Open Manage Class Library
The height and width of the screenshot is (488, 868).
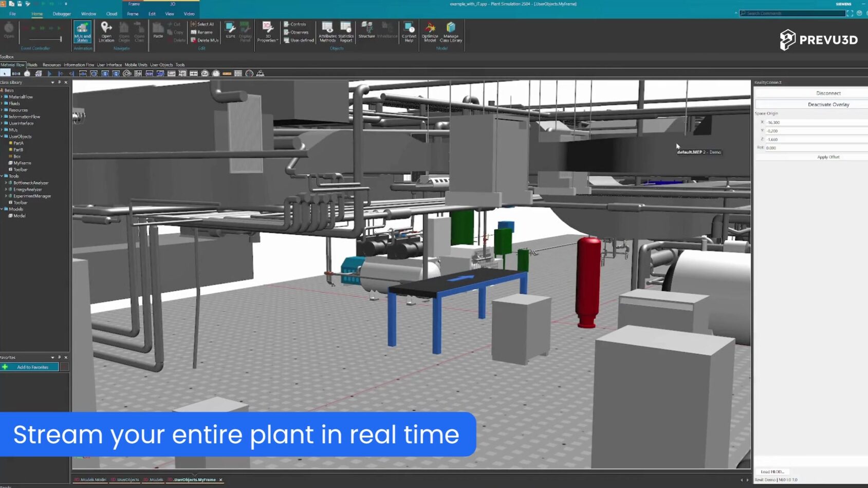[451, 32]
